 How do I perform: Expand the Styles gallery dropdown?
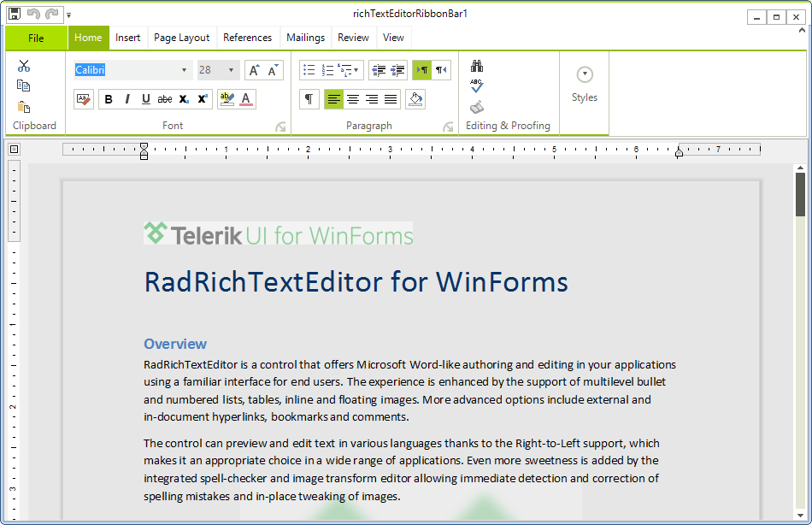pos(585,74)
